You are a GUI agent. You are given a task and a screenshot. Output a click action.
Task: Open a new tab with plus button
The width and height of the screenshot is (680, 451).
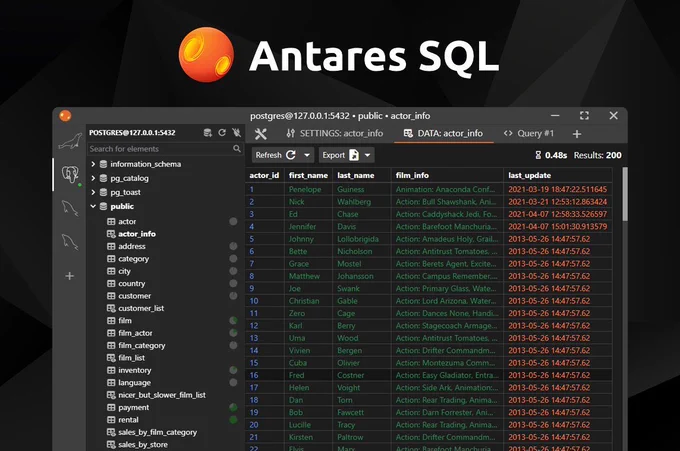pyautogui.click(x=577, y=134)
